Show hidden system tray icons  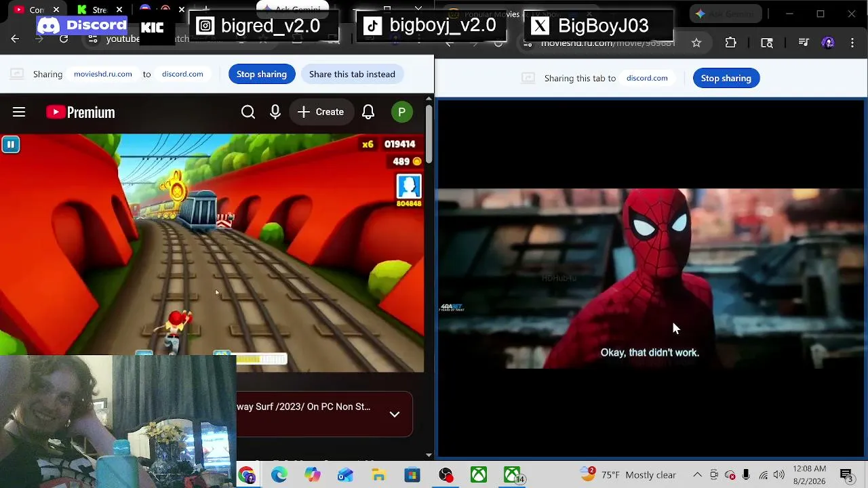pyautogui.click(x=697, y=475)
